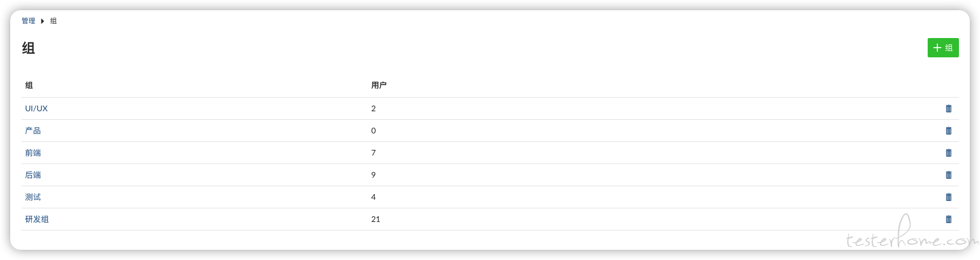Delete the UI/UX group via trash icon

948,108
